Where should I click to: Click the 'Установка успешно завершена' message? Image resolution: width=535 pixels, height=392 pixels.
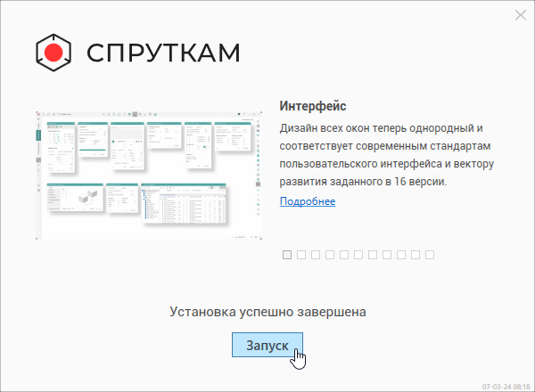[x=267, y=312]
